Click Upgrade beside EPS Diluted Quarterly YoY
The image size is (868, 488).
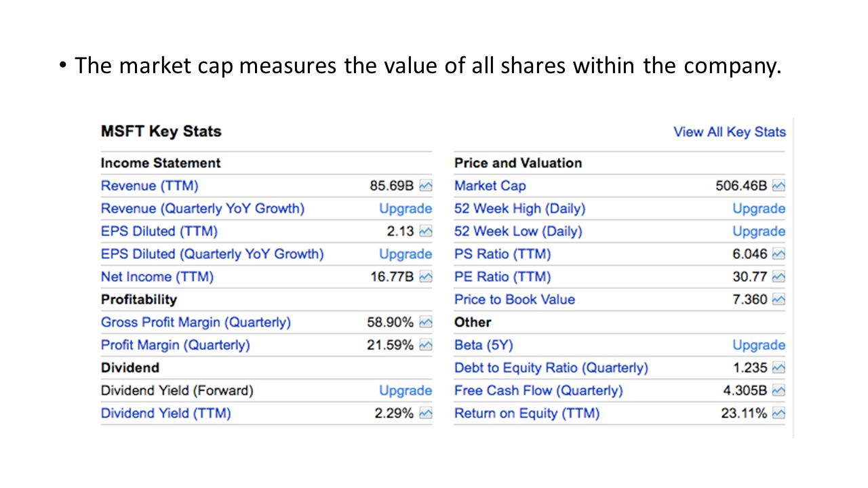tap(406, 254)
